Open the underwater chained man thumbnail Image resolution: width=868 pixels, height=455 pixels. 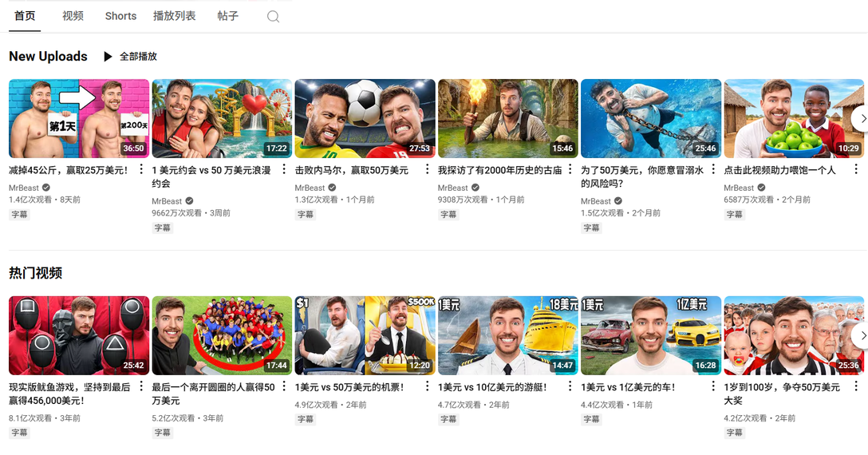tap(651, 119)
